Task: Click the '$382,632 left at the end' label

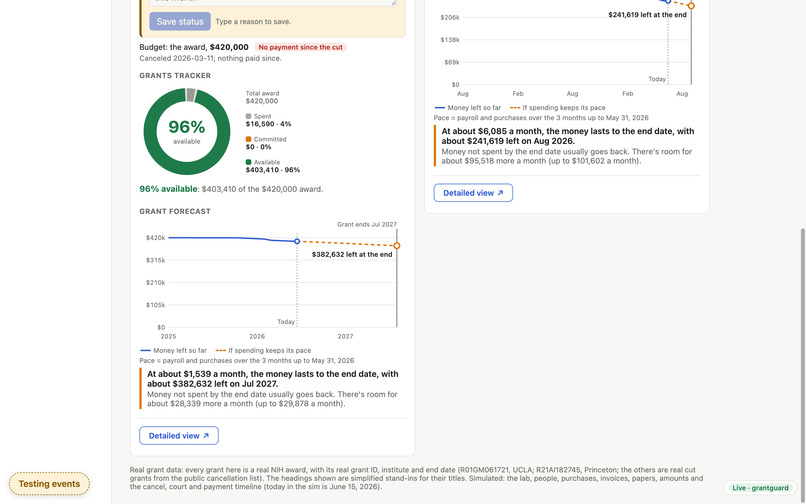Action: [x=352, y=255]
